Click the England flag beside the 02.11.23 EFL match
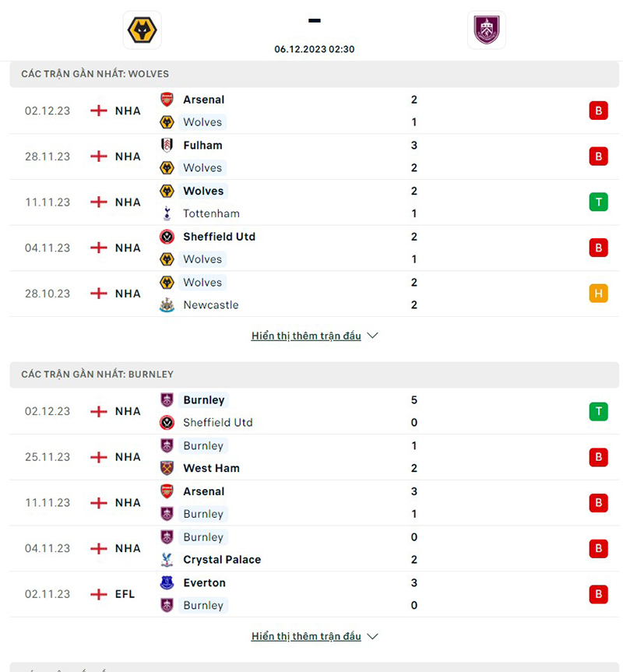This screenshot has width=623, height=672. click(99, 594)
